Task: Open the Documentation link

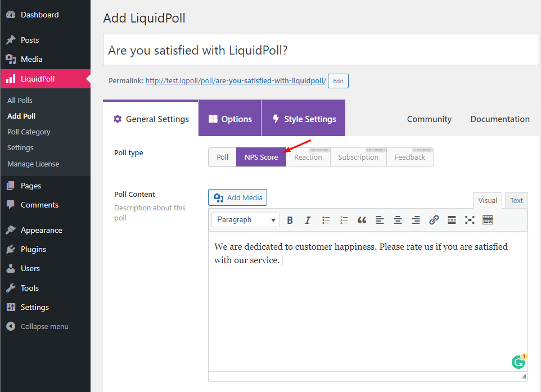Action: tap(500, 119)
